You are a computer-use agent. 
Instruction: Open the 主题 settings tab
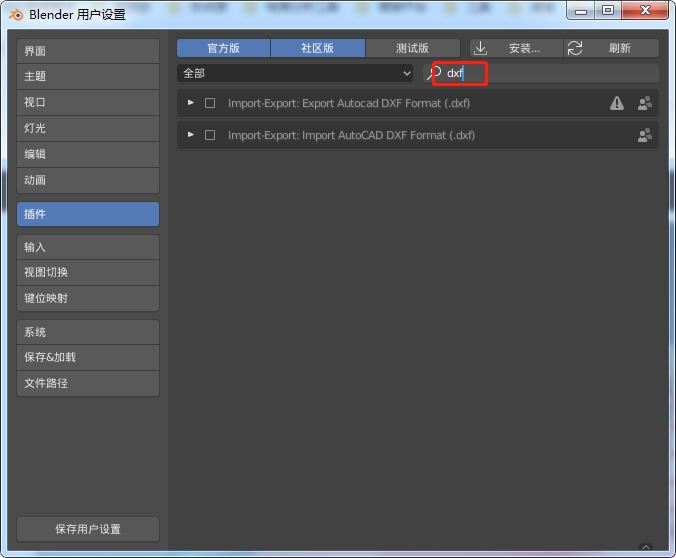click(88, 76)
